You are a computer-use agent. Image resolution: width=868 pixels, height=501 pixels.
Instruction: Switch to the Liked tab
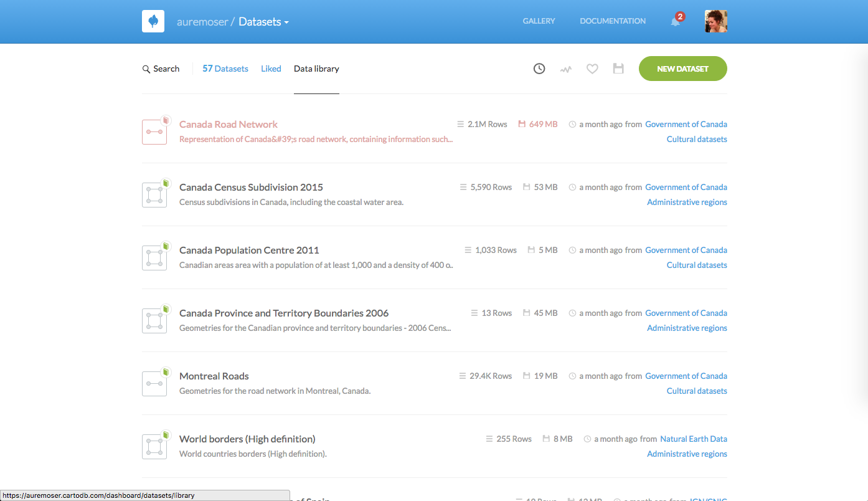[x=271, y=69]
